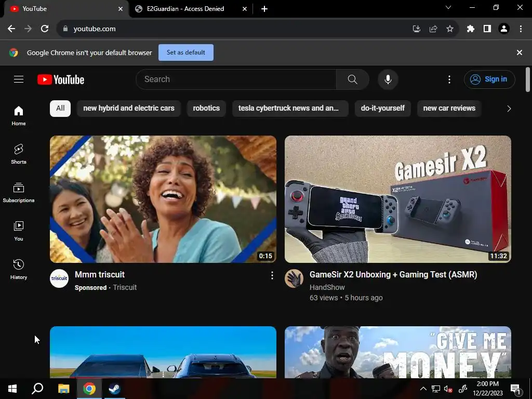The height and width of the screenshot is (399, 532).
Task: Click the search magnifier button
Action: coord(353,79)
